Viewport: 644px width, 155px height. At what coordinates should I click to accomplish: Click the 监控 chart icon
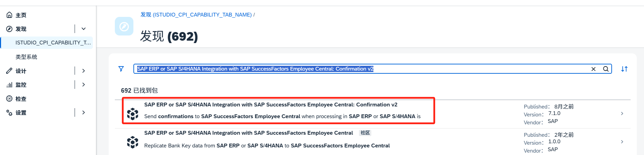(9, 85)
